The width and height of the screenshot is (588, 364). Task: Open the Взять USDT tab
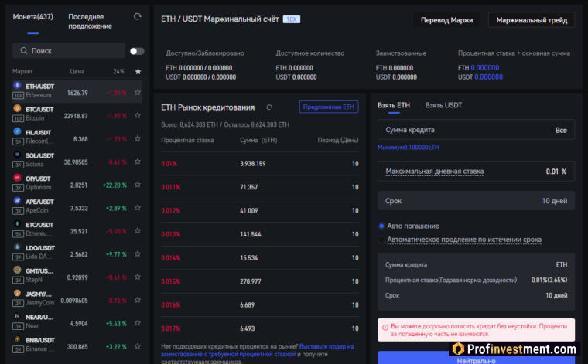[x=443, y=105]
